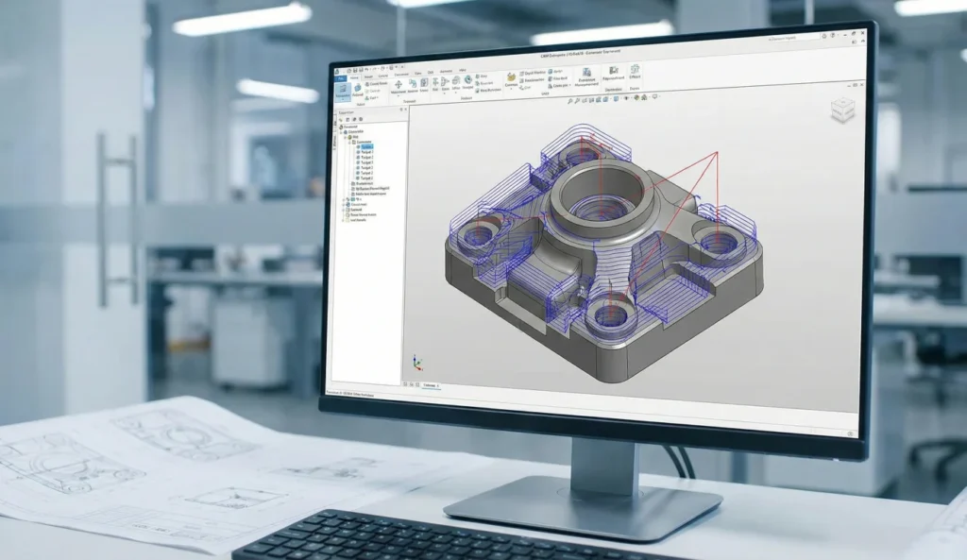Viewport: 967px width, 560px height.
Task: Click the Save icon in the Quick Access toolbar
Action: pos(354,71)
